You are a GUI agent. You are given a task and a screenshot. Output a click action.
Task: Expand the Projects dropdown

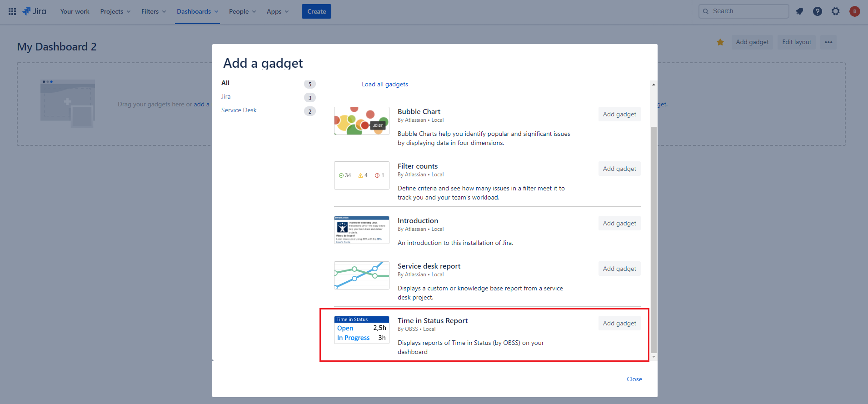point(115,11)
